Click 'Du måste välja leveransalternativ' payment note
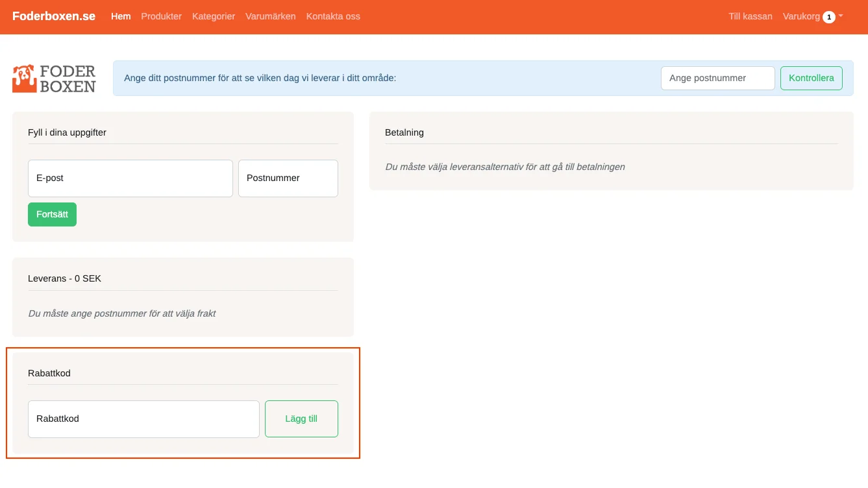 coord(505,167)
